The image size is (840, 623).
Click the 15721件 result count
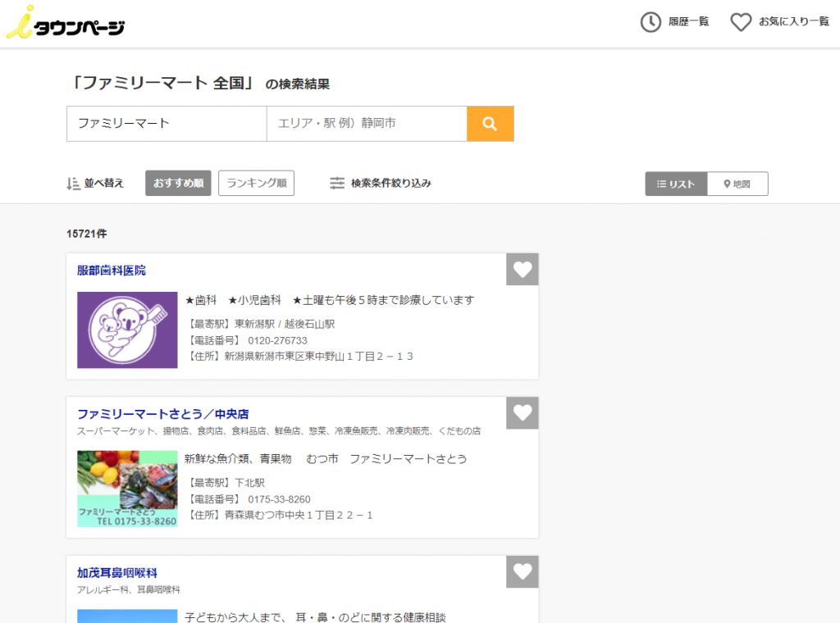pyautogui.click(x=87, y=234)
